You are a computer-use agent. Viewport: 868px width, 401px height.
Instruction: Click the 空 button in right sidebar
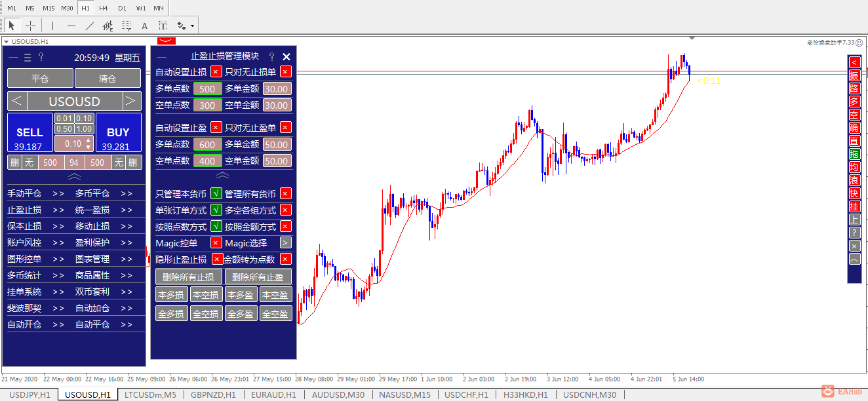click(x=854, y=114)
